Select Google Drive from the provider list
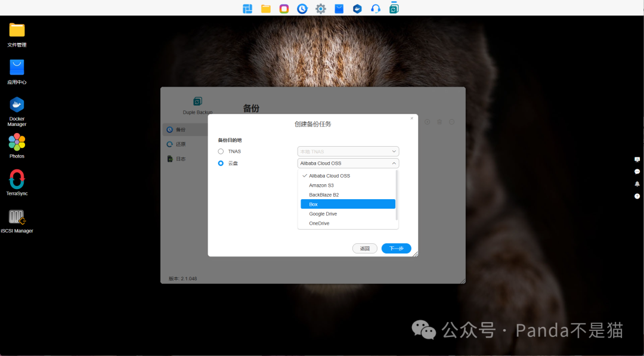Image resolution: width=644 pixels, height=356 pixels. pos(323,213)
